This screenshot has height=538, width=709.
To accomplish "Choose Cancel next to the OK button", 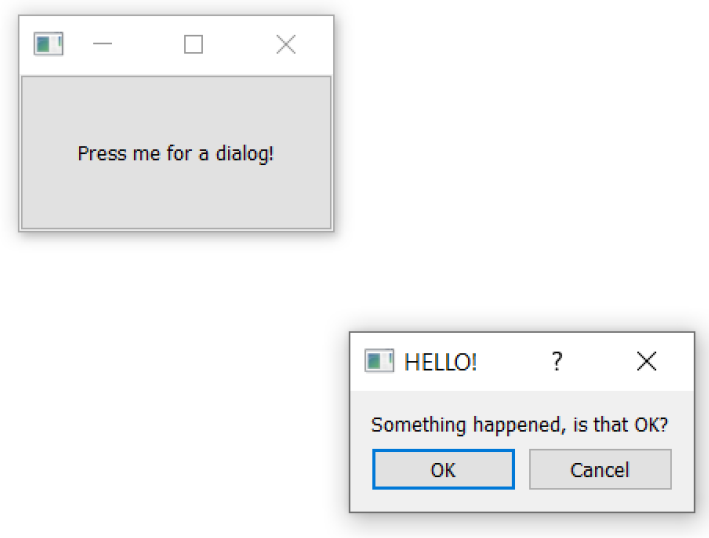I will 600,470.
